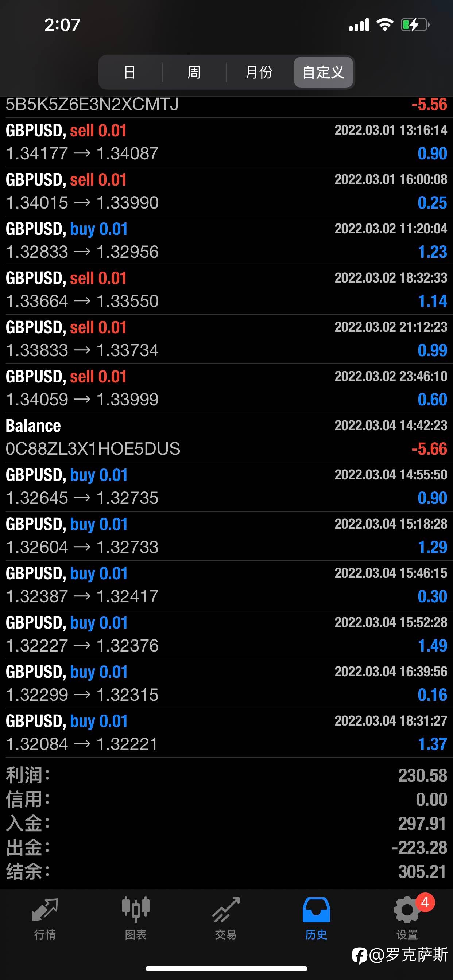Open GBPUSD buy trade at 15:46:15
Image resolution: width=453 pixels, height=980 pixels.
(x=226, y=585)
